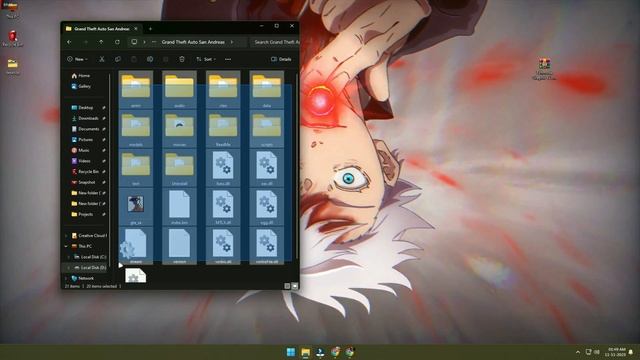Click the Search Grand Theft Auto field
The width and height of the screenshot is (640, 360).
tap(275, 42)
